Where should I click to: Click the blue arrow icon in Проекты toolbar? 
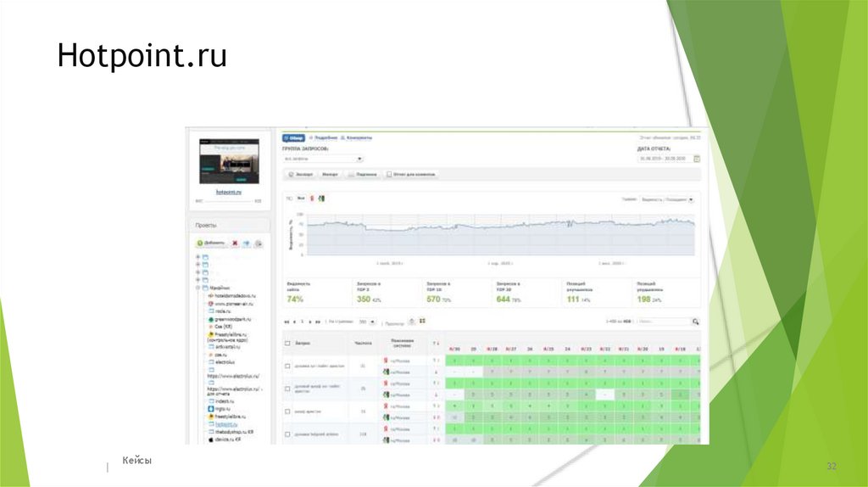[x=247, y=243]
